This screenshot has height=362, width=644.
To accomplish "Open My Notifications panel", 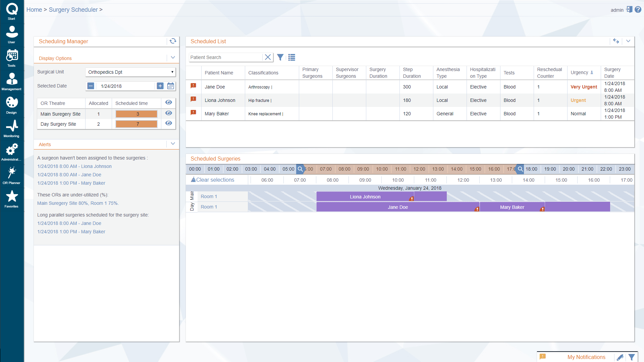I will [x=586, y=357].
